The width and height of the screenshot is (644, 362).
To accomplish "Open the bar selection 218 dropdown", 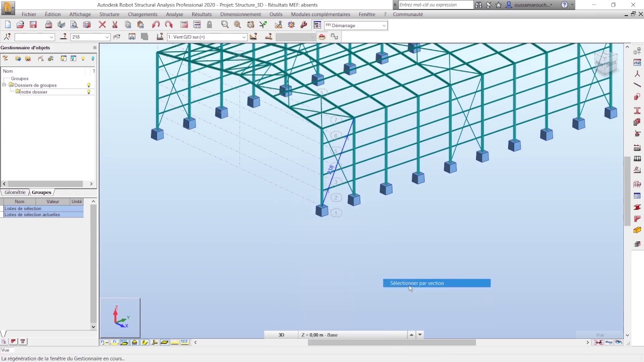I will click(x=107, y=37).
